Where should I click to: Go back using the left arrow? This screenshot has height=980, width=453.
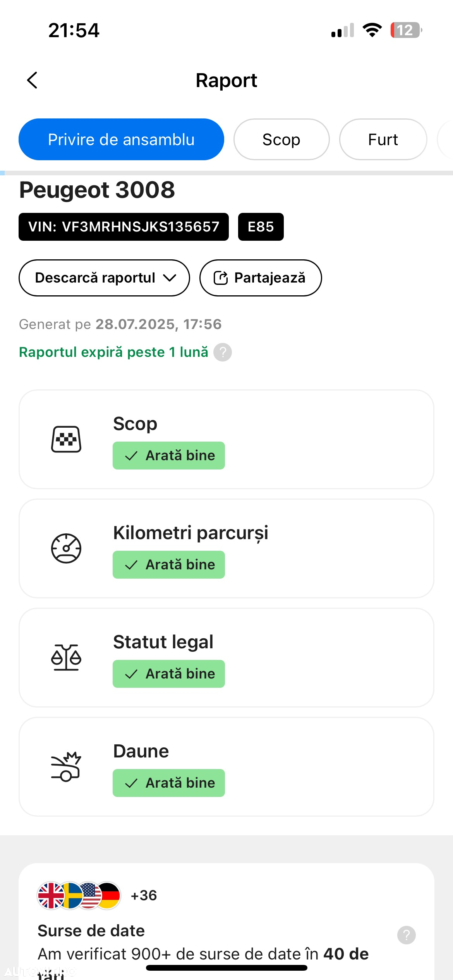pyautogui.click(x=32, y=80)
